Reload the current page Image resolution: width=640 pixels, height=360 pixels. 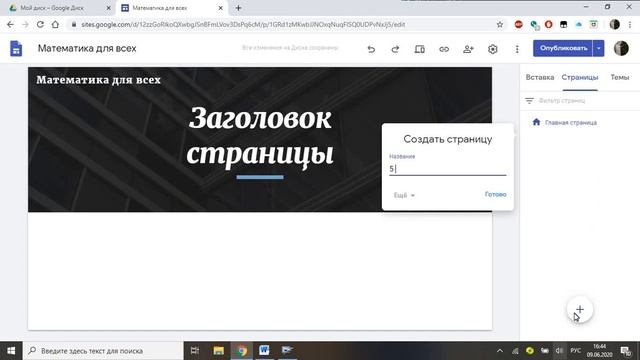click(x=40, y=24)
